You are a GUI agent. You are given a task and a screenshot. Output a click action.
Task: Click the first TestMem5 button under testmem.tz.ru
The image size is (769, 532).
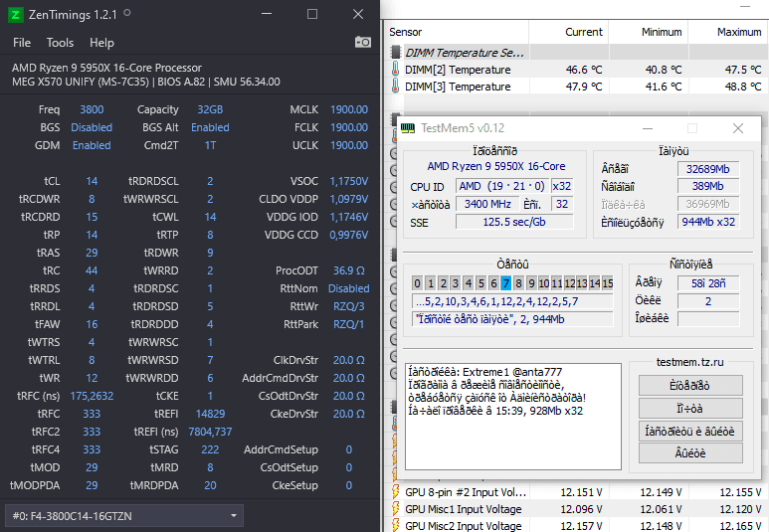coord(690,386)
